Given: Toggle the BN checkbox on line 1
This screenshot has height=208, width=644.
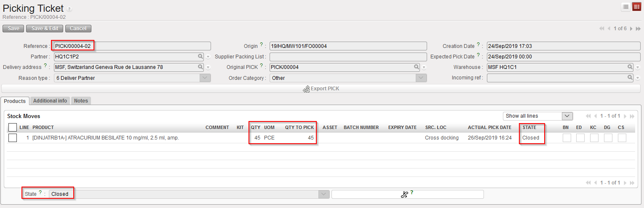Looking at the screenshot, I should click(567, 138).
